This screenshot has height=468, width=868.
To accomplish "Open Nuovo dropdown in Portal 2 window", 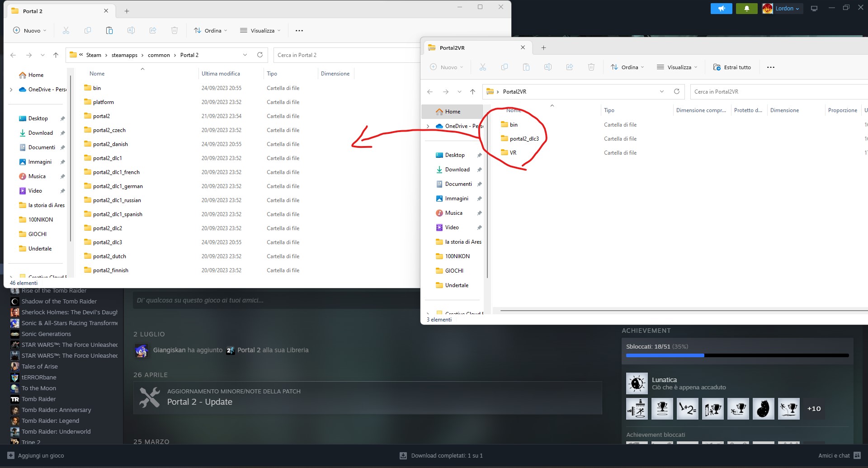I will click(30, 30).
